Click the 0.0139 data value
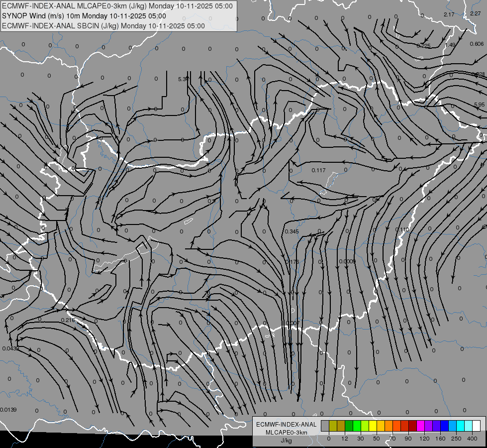 [x=8, y=410]
